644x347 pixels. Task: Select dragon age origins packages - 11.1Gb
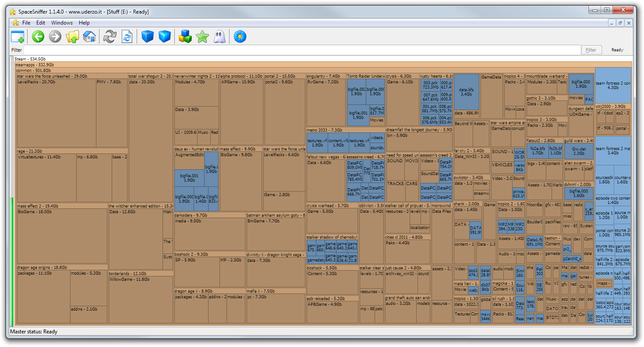pos(43,297)
